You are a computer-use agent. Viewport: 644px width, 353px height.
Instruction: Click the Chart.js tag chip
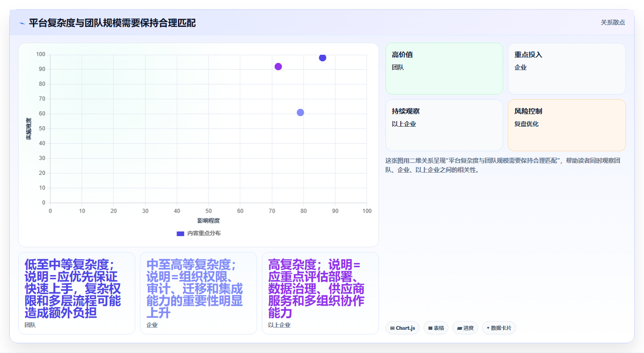(x=403, y=328)
